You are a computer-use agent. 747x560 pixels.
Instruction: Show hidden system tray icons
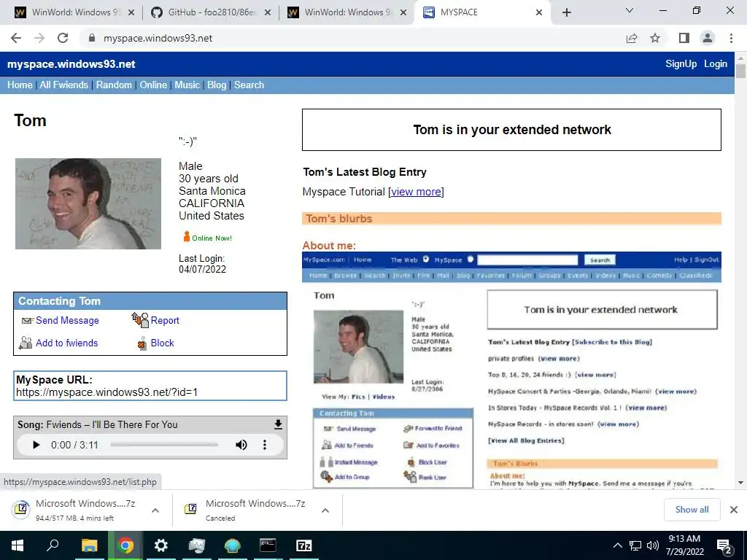coord(617,545)
